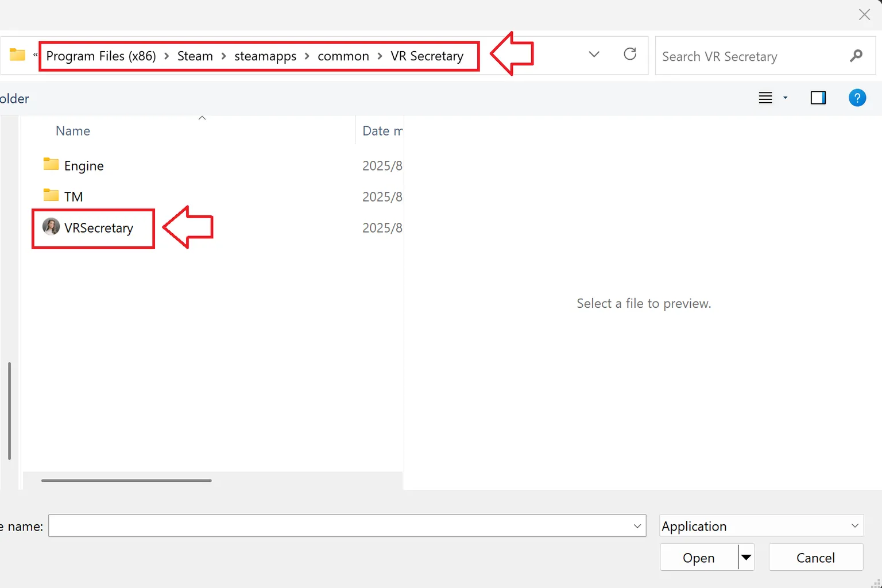The height and width of the screenshot is (588, 882).
Task: Open the Program Files (x86) breadcrumb
Action: tap(101, 56)
